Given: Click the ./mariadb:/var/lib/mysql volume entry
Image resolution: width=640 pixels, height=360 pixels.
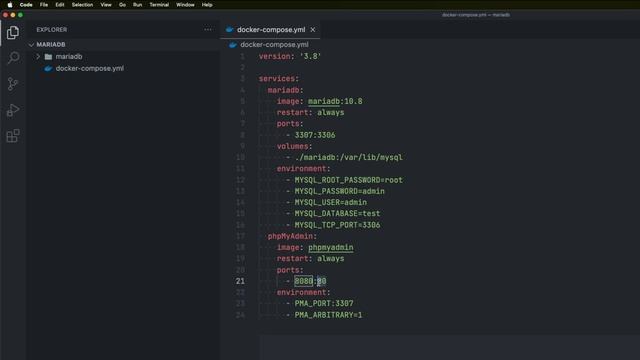Looking at the screenshot, I should [x=349, y=158].
